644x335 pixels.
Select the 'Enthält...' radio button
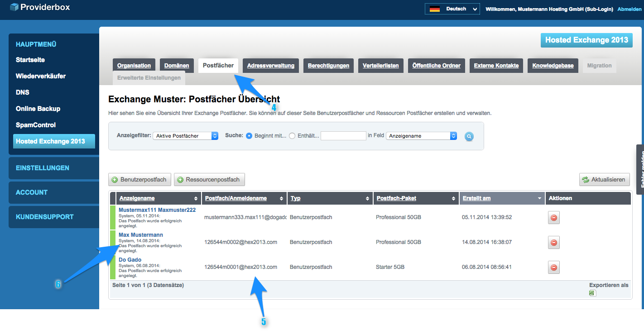292,136
